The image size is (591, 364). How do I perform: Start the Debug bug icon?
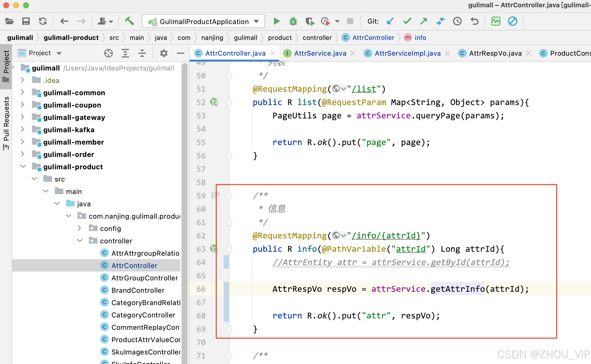[x=293, y=21]
